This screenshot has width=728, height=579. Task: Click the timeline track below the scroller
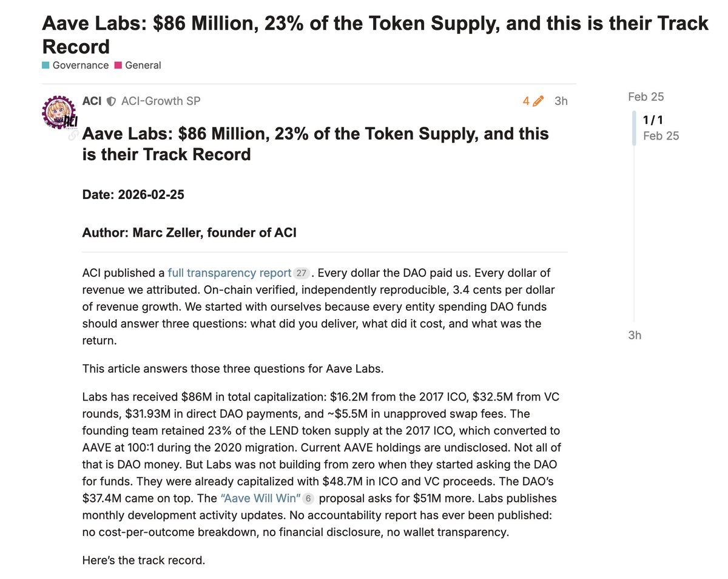(634, 243)
